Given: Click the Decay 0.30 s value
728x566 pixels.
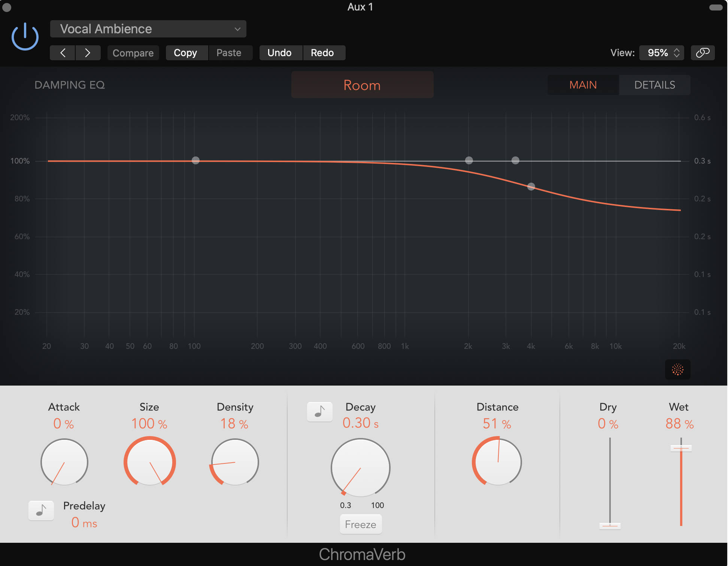Looking at the screenshot, I should (x=361, y=423).
